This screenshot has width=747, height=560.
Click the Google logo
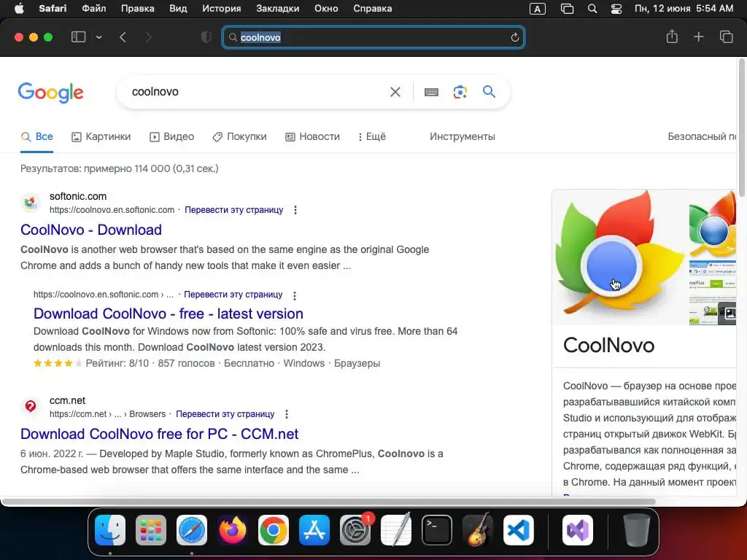50,93
